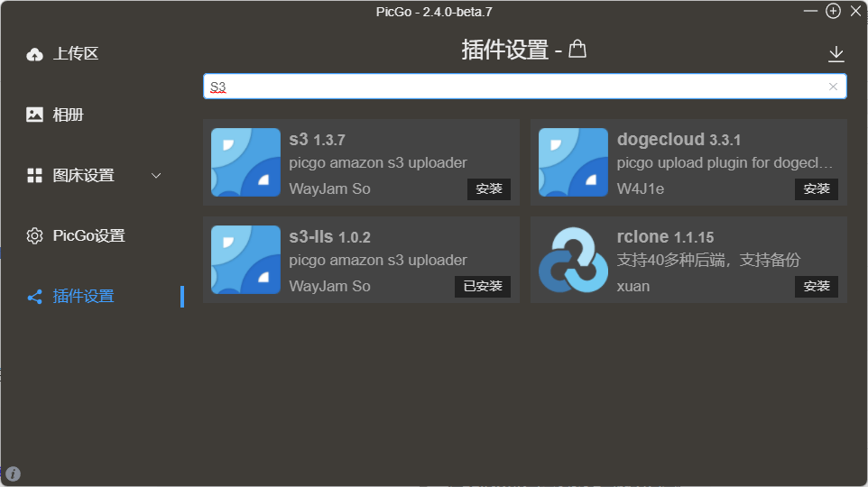Open PicGo设置 settings page
Image resolution: width=868 pixels, height=487 pixels.
(x=88, y=235)
